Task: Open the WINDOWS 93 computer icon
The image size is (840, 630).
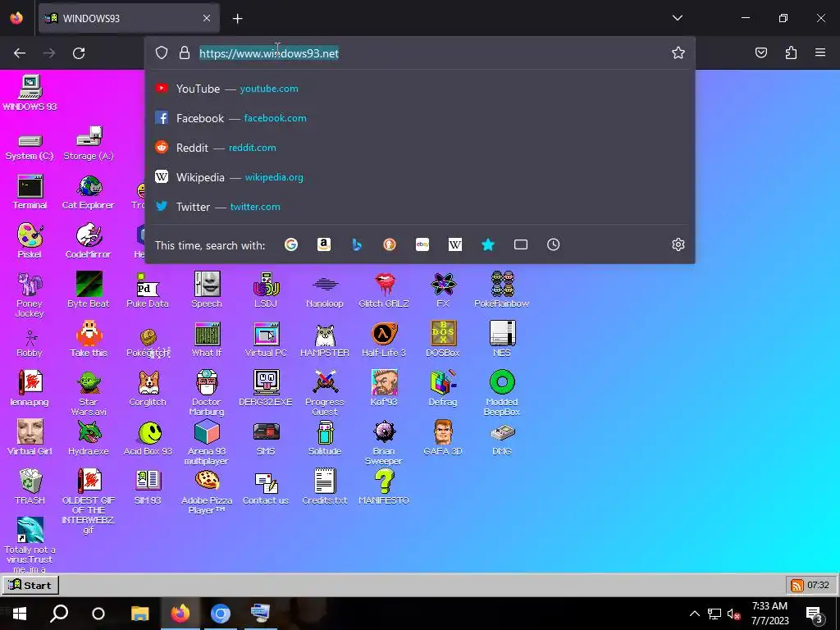Action: coord(30,88)
